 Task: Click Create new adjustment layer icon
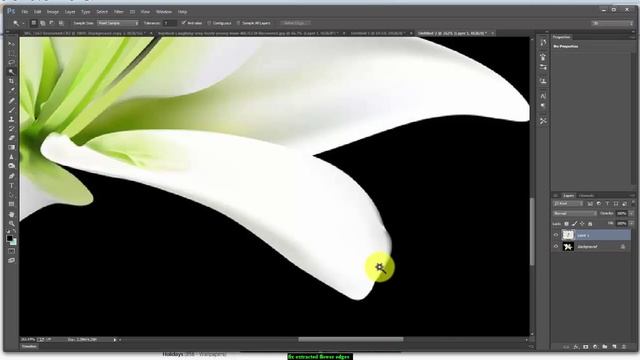pyautogui.click(x=595, y=347)
